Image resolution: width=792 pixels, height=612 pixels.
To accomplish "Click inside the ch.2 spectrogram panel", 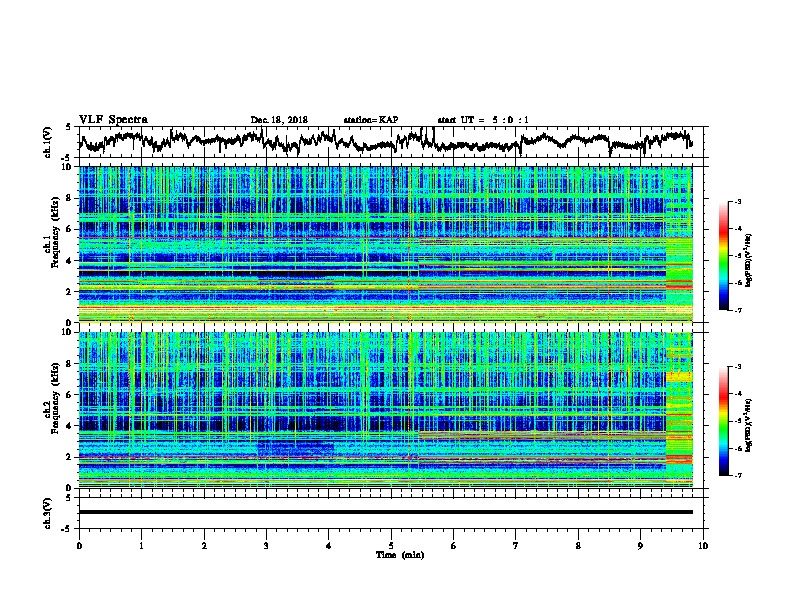I will (x=385, y=410).
